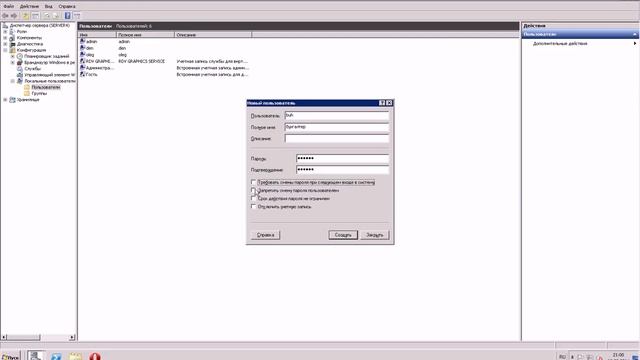Screen dimensions: 640x360
Task: Toggle Срок действия пароля не ограничен checkbox
Action: click(253, 198)
